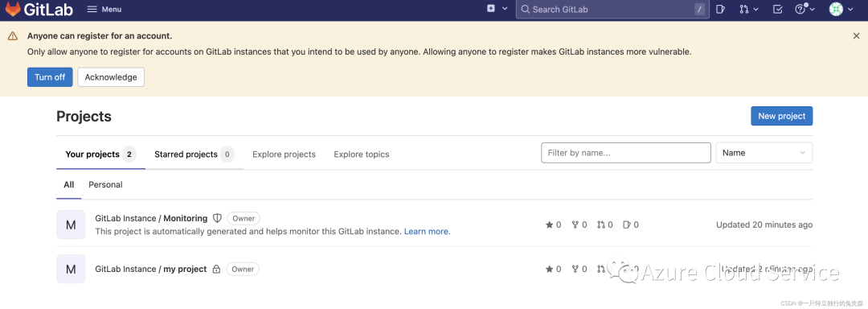
Task: Open the Explore projects tab
Action: [284, 154]
